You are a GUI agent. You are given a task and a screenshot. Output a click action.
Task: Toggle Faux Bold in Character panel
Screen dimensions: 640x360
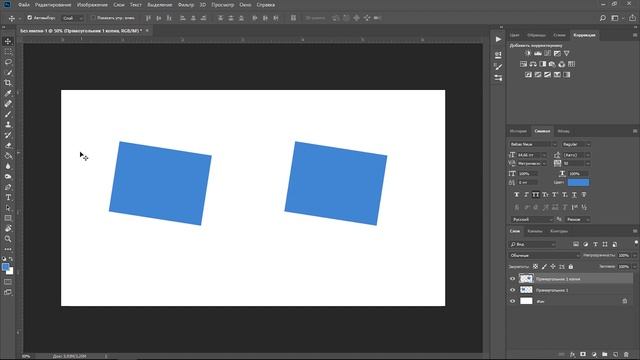click(517, 195)
